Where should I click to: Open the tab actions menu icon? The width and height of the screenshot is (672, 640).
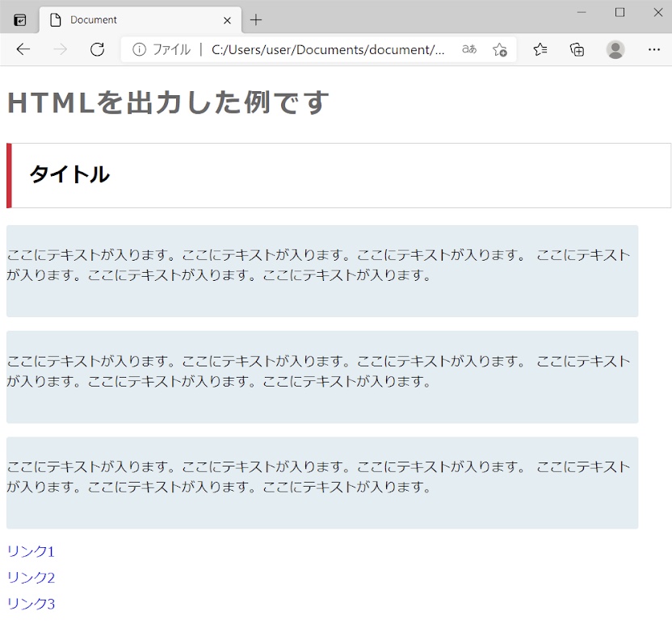(x=20, y=20)
